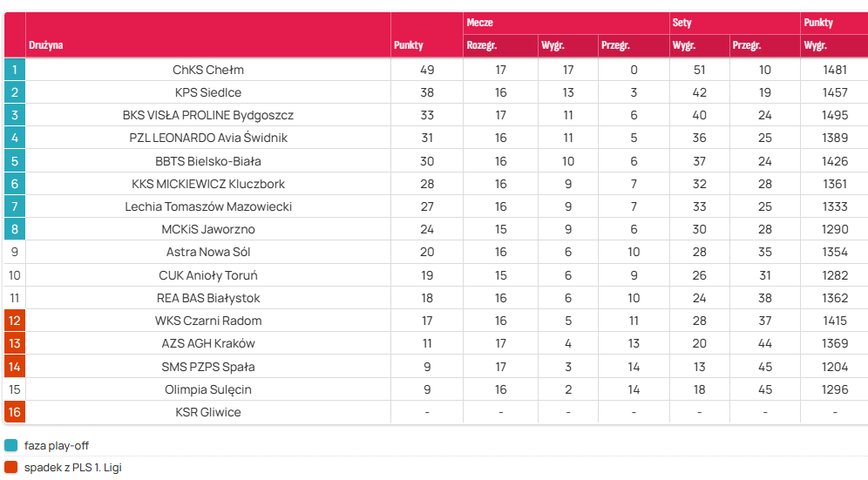Viewport: 868px width, 480px height.
Task: Open the BKS VISŁA PROLINE Bydgoszcz team
Action: [x=208, y=115]
